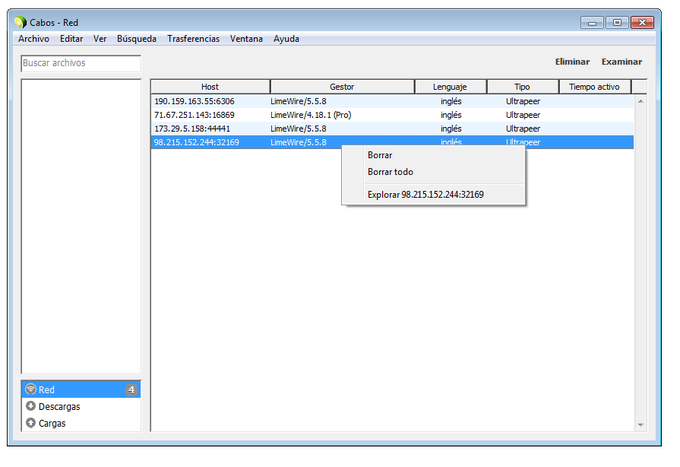Screen dimensions: 680x467
Task: Open the Ver menu
Action: pos(100,39)
